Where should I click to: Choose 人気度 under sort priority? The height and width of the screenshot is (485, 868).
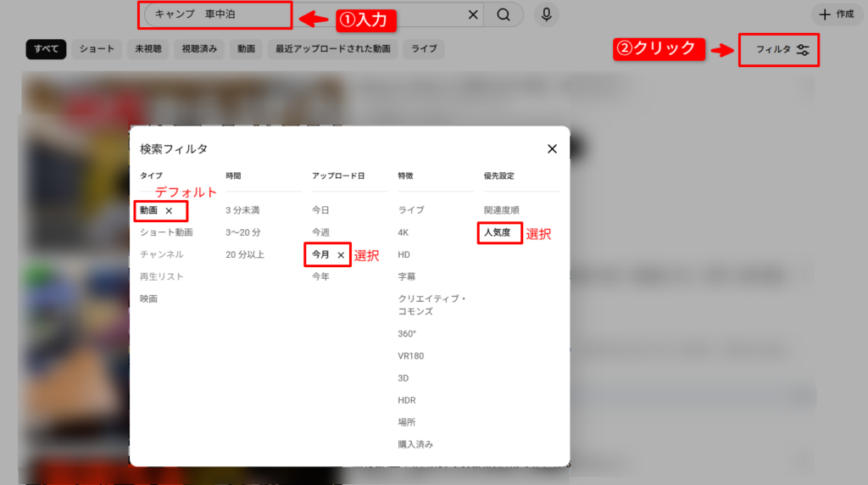click(498, 232)
